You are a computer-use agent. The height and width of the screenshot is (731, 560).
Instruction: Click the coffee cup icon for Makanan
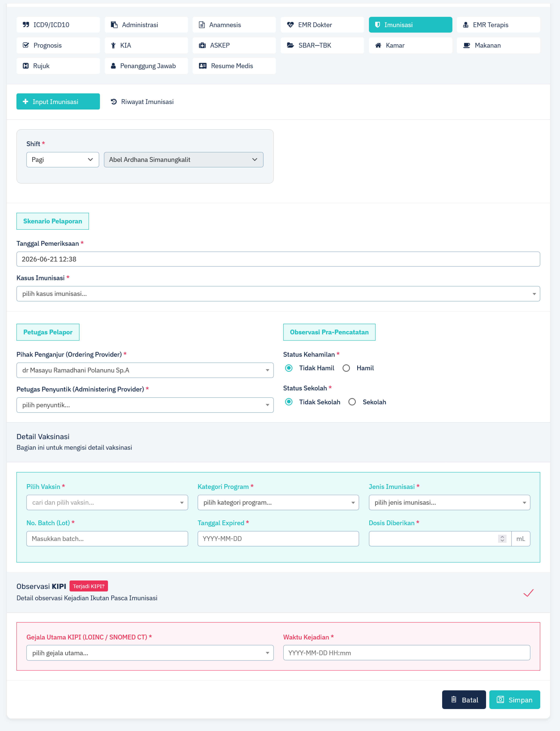tap(467, 45)
